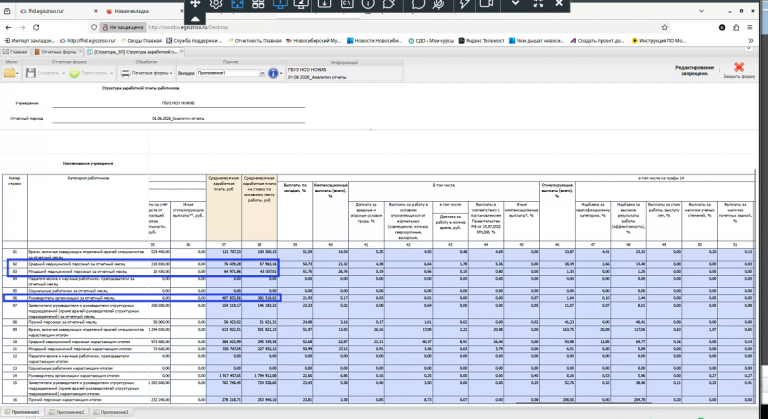
Task: Click the lightning bolt icon in overlay toolbar
Action: click(x=465, y=4)
